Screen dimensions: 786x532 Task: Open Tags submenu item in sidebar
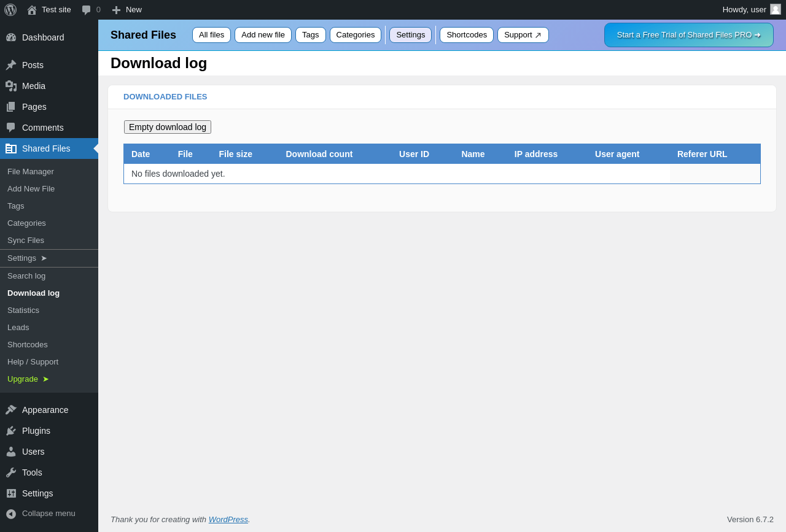pos(16,206)
